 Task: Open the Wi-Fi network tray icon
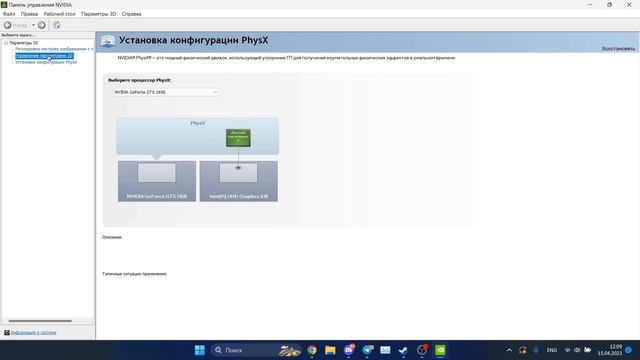point(567,350)
